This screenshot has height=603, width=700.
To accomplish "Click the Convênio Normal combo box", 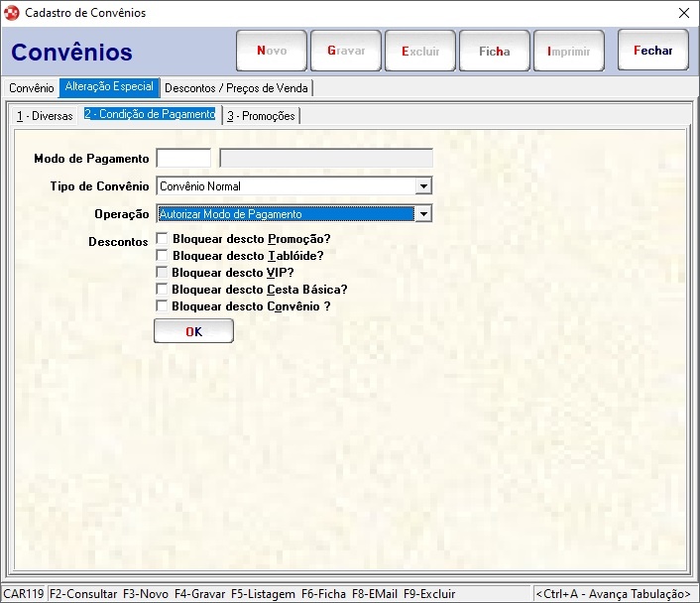I will (x=294, y=185).
